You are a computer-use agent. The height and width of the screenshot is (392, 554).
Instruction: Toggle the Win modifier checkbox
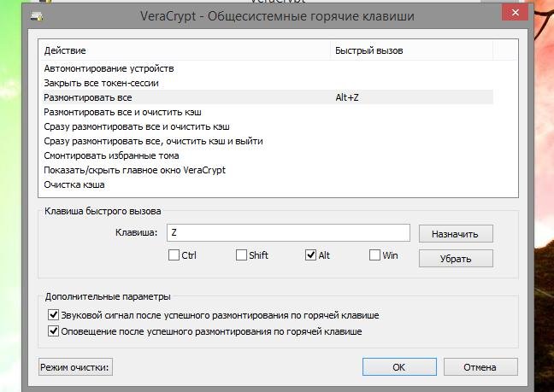pyautogui.click(x=375, y=255)
